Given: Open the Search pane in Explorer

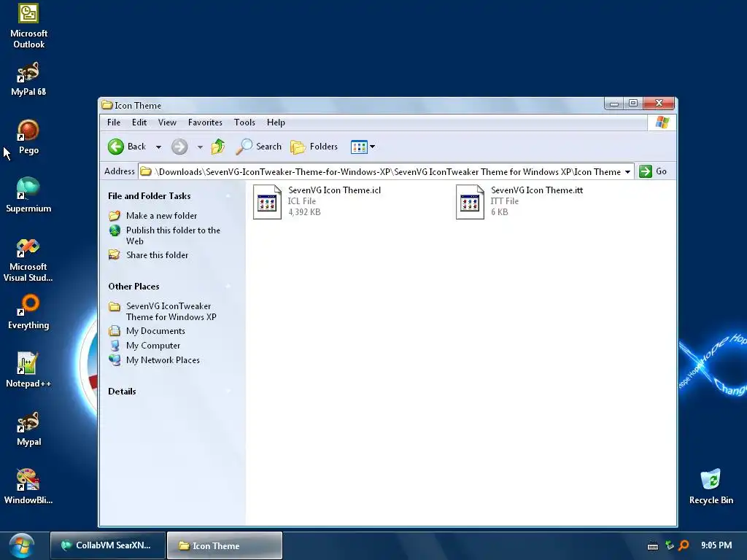Looking at the screenshot, I should point(259,147).
